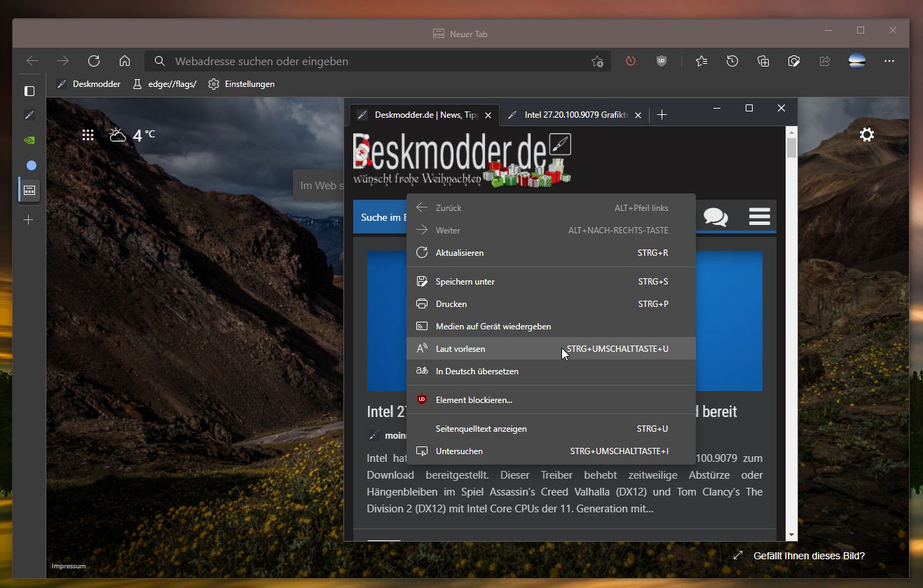
Task: Select Seitenquelltext anzeigen entry
Action: pos(551,428)
